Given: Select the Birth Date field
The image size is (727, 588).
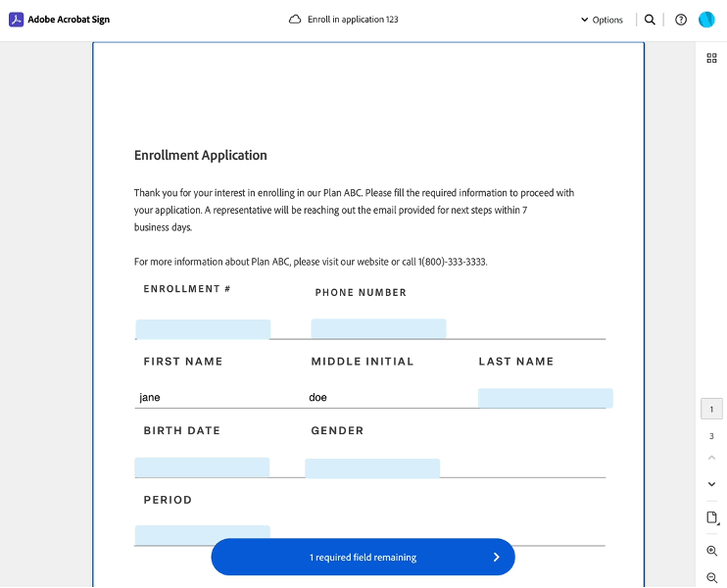Looking at the screenshot, I should (202, 467).
